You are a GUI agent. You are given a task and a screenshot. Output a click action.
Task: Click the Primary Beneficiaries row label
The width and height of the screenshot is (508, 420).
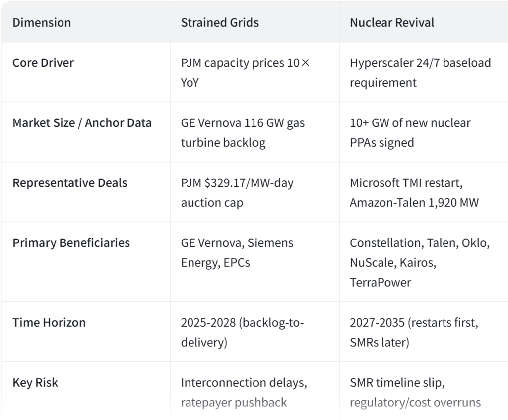coord(71,243)
